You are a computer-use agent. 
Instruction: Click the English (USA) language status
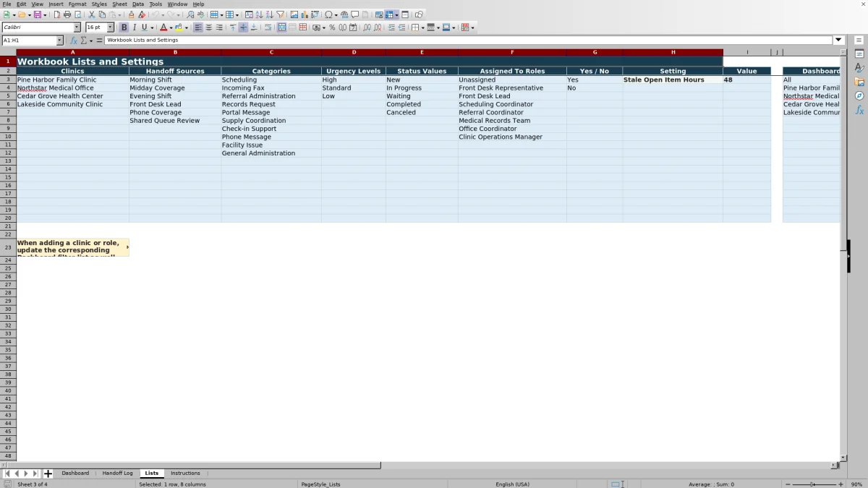512,484
